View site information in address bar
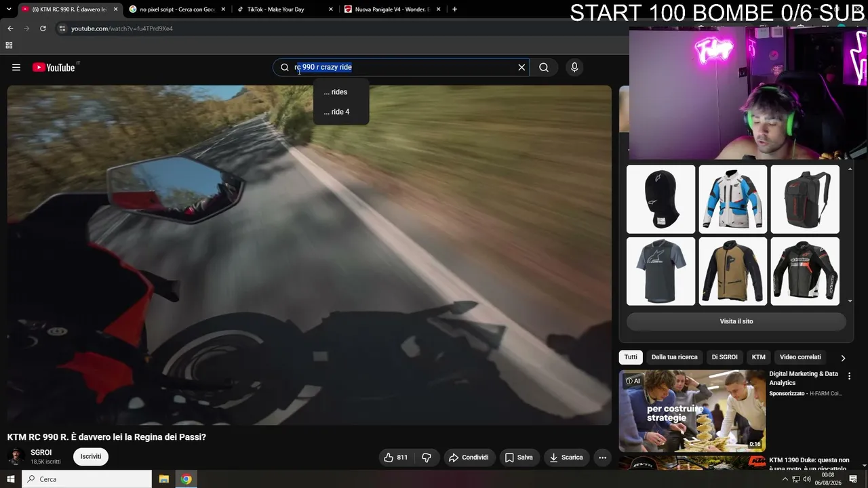Viewport: 868px width, 488px height. [62, 28]
